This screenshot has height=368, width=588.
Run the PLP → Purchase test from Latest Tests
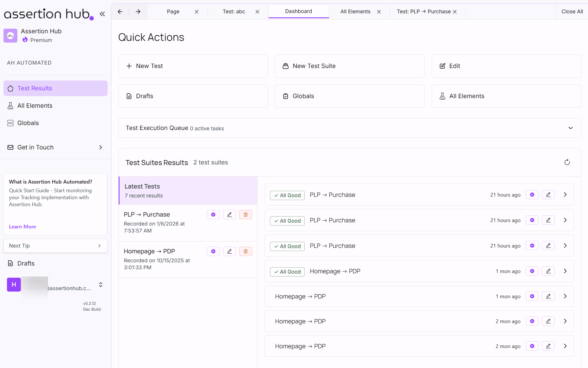pyautogui.click(x=213, y=214)
